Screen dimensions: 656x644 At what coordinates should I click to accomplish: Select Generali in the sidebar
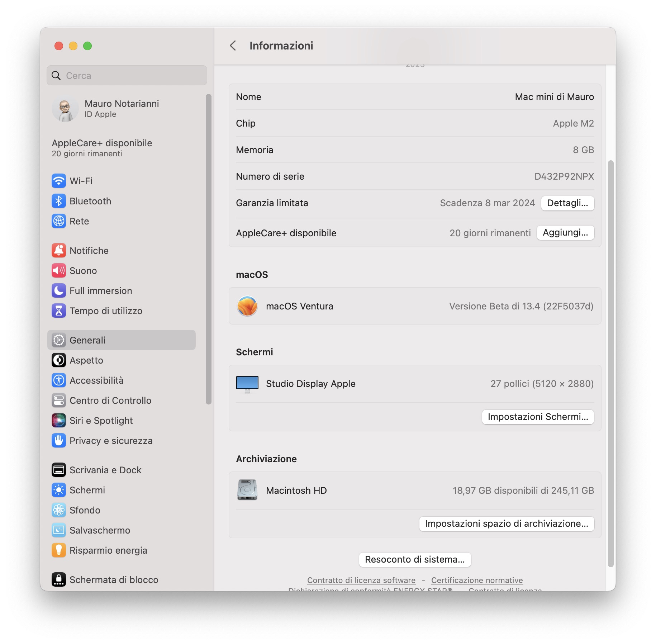click(x=122, y=340)
